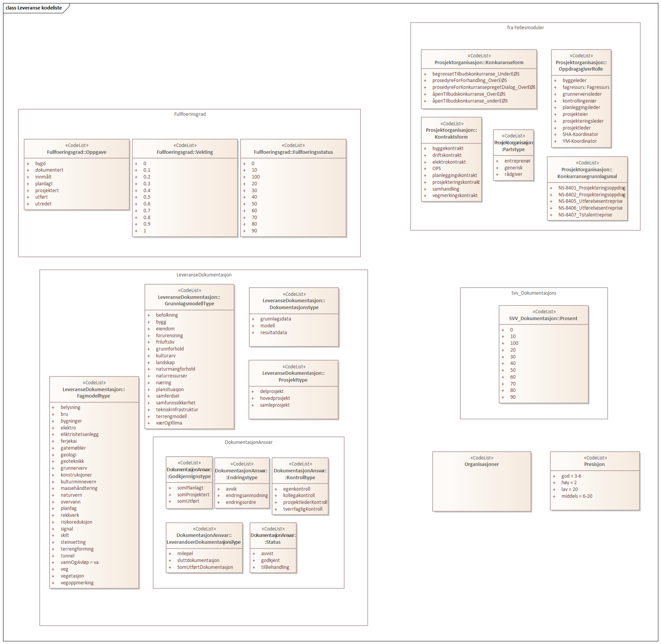Image resolution: width=661 pixels, height=644 pixels.
Task: Select the LeveranseDokumentasjon::Prosjekttype class header
Action: (293, 373)
